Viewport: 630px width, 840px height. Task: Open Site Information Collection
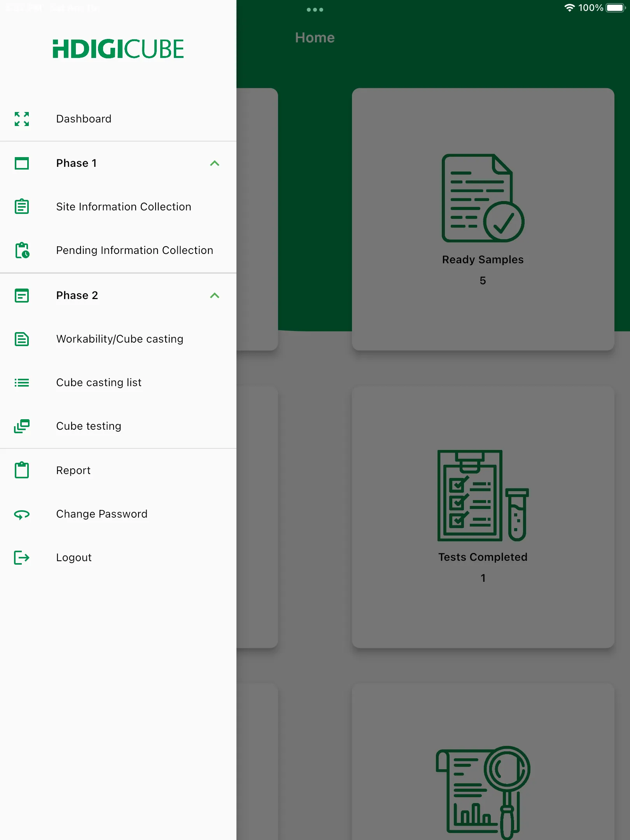click(x=118, y=206)
